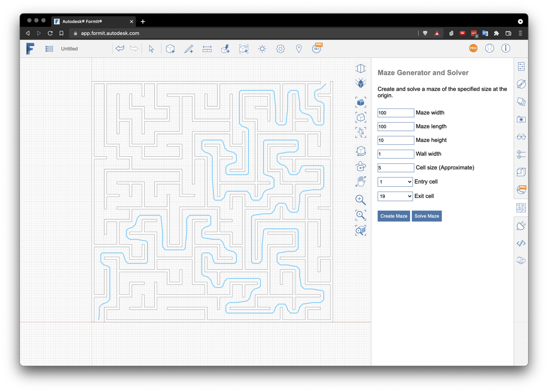Switch to the Autodesk FormIt browser tab
The image size is (548, 392).
coord(93,22)
